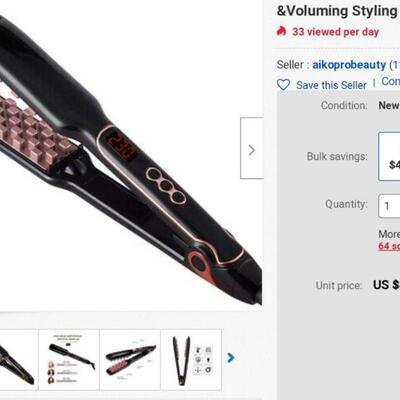Click the main hair crimper product image
Screen dimensions: 400x400
click(x=131, y=155)
